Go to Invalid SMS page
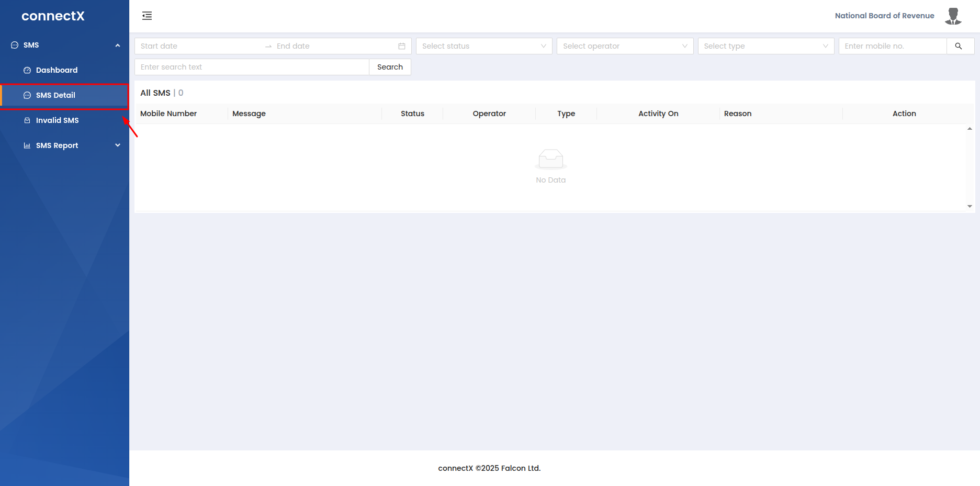The width and height of the screenshot is (980, 486). pyautogui.click(x=57, y=120)
